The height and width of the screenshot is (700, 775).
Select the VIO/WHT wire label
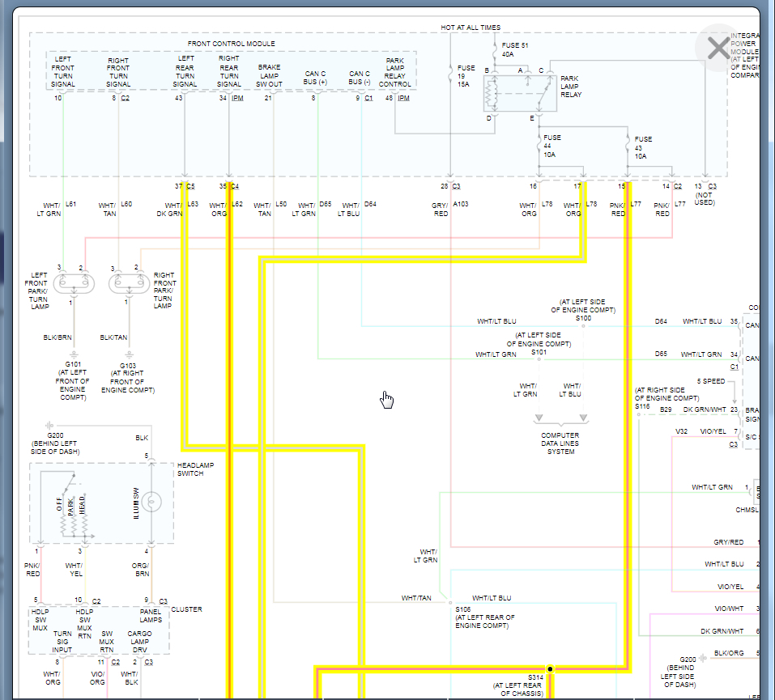729,608
